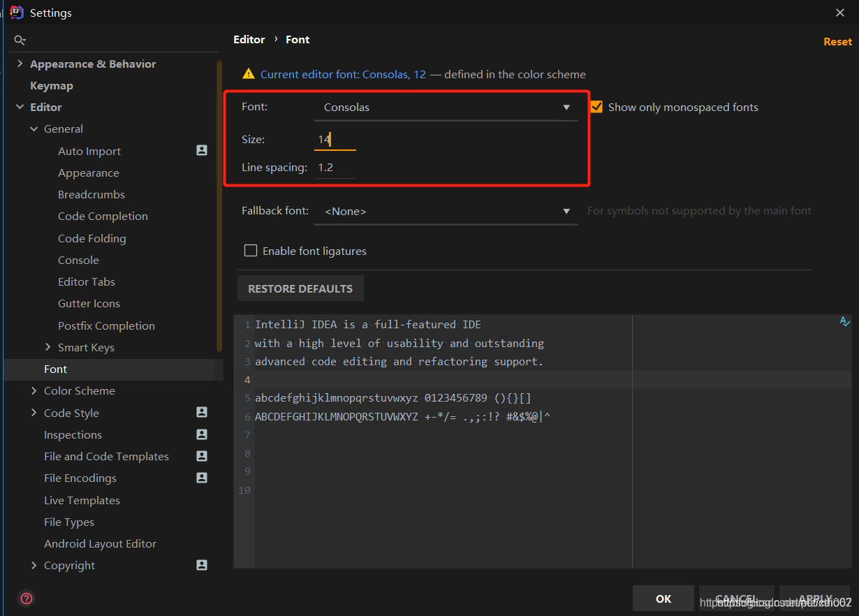The width and height of the screenshot is (859, 616).
Task: Click the CANCEL button
Action: [736, 599]
